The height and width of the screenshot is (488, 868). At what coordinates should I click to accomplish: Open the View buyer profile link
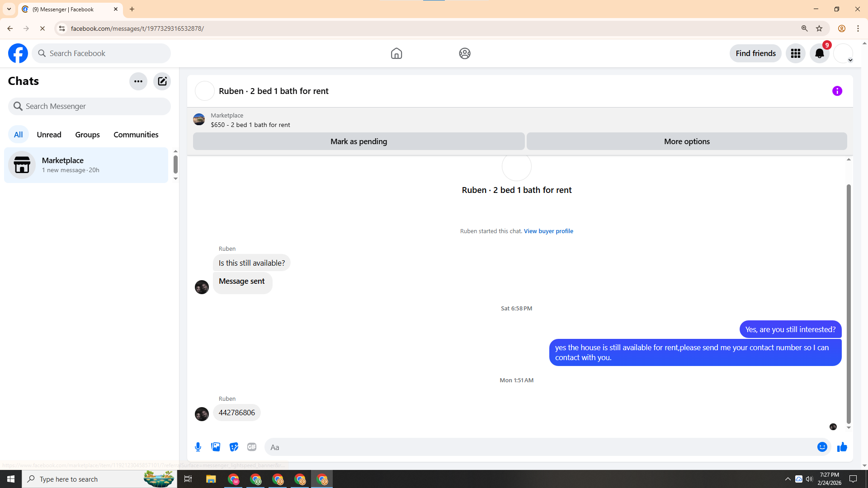[x=548, y=231]
